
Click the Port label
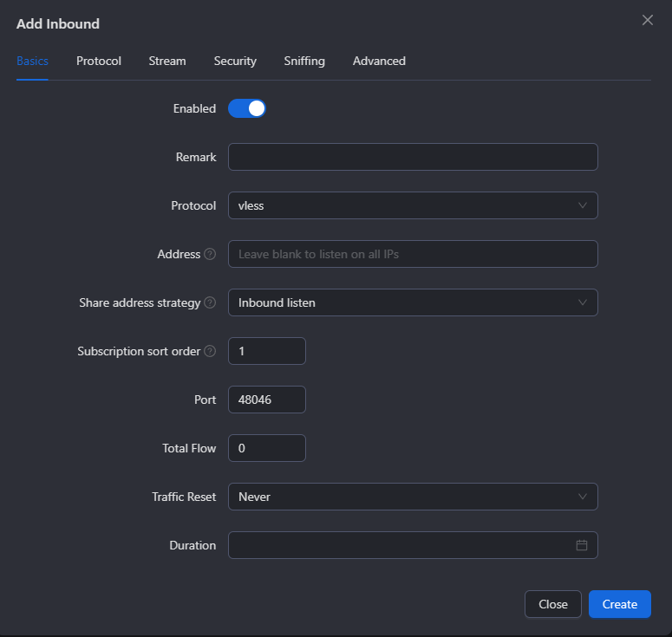205,400
